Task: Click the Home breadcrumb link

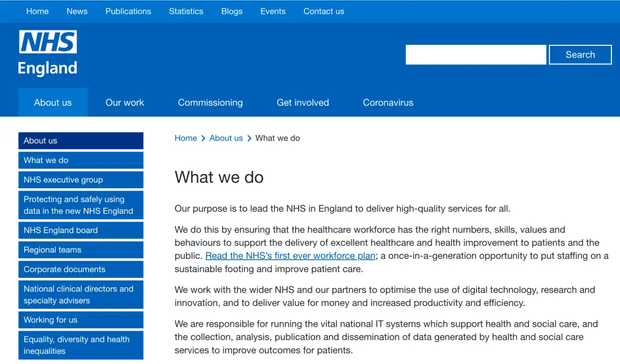Action: pyautogui.click(x=186, y=138)
